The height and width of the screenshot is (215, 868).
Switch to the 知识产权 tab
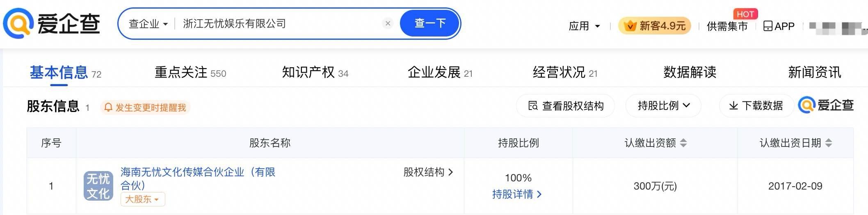tap(315, 73)
